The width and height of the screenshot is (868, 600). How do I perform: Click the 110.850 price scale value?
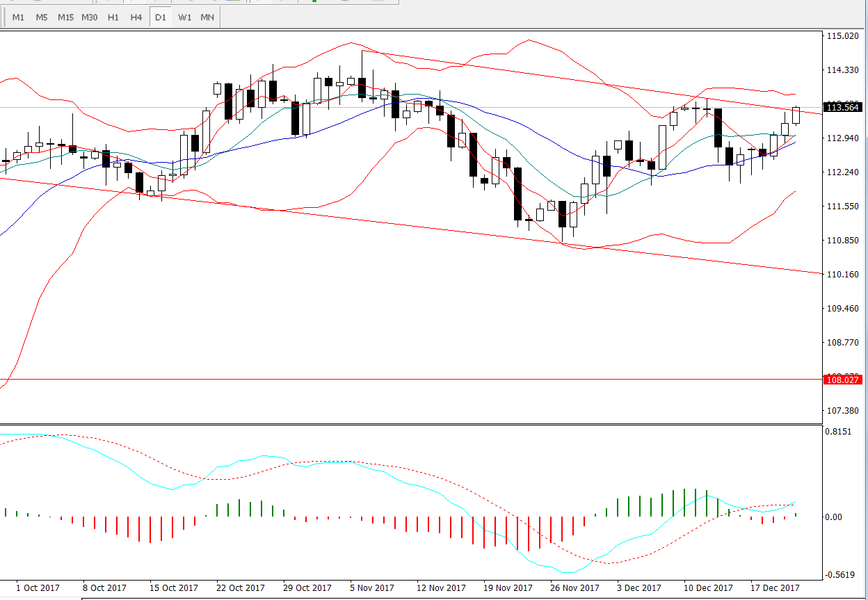click(843, 241)
